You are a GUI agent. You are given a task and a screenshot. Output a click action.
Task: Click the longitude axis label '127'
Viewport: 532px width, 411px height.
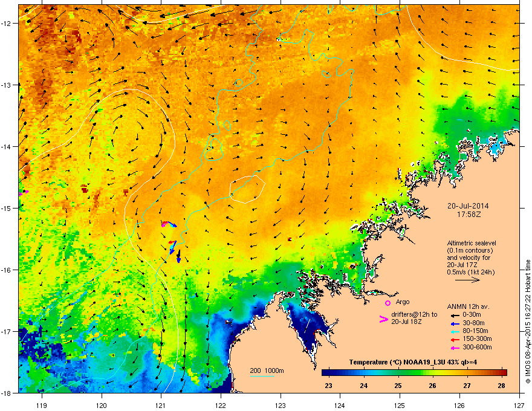[x=519, y=405]
